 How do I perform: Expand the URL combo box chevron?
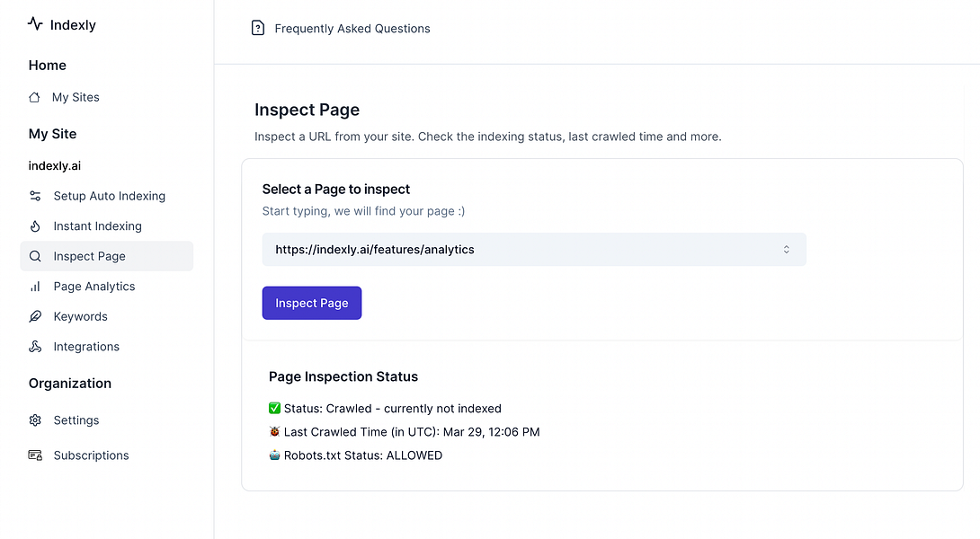[x=786, y=249]
